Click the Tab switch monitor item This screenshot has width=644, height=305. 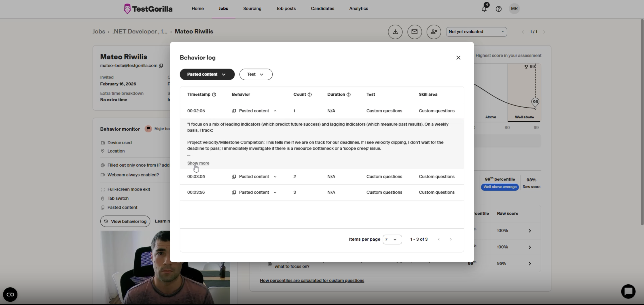118,199
